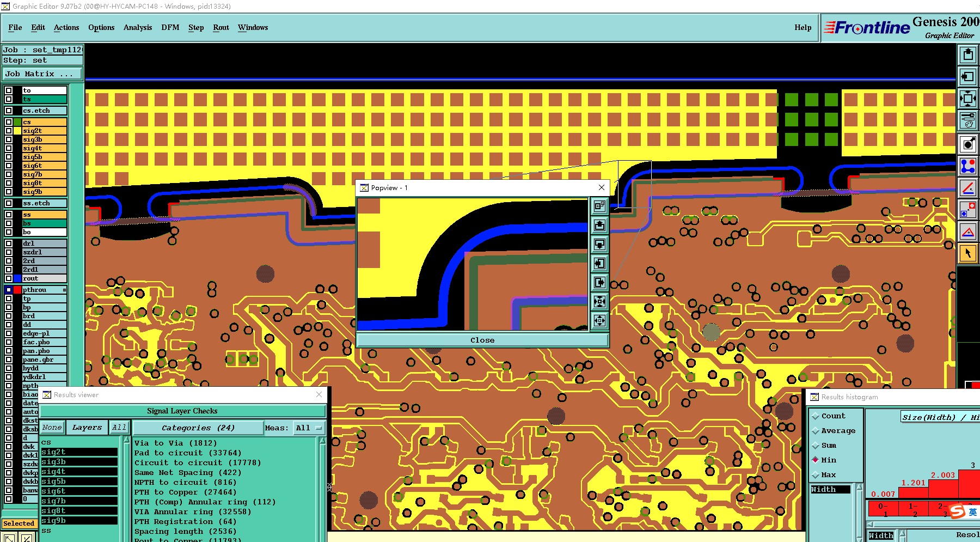This screenshot has height=542, width=980.
Task: Click Popview pan-left icon
Action: 599,263
